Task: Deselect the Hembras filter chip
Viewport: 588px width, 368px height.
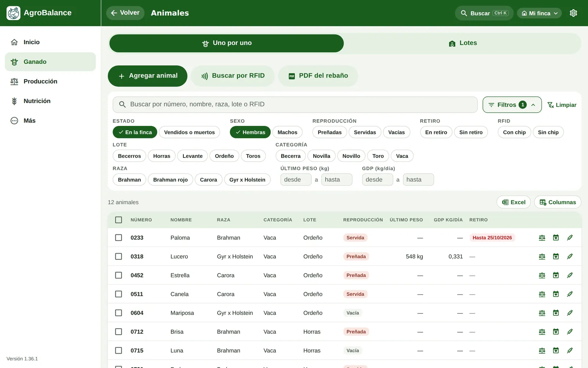Action: pos(250,132)
